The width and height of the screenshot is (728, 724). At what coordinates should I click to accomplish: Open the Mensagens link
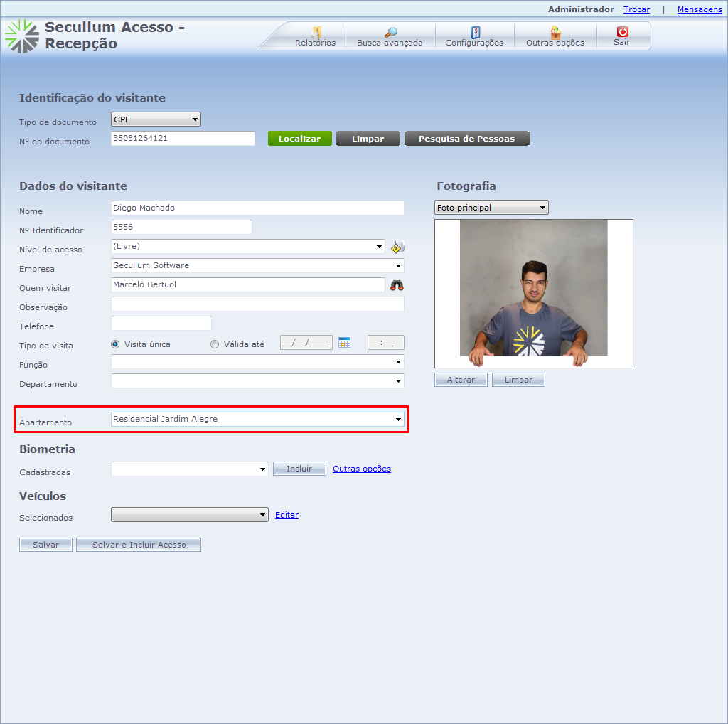click(x=700, y=9)
